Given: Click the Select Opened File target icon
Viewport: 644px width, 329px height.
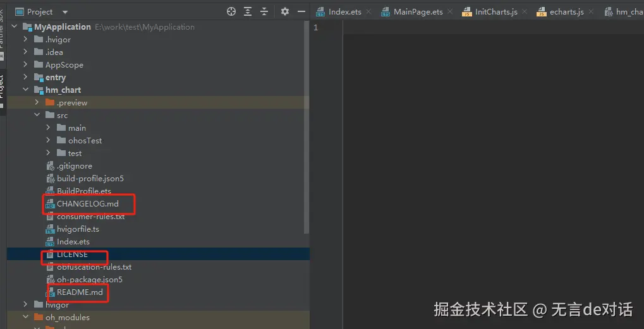Looking at the screenshot, I should 231,12.
